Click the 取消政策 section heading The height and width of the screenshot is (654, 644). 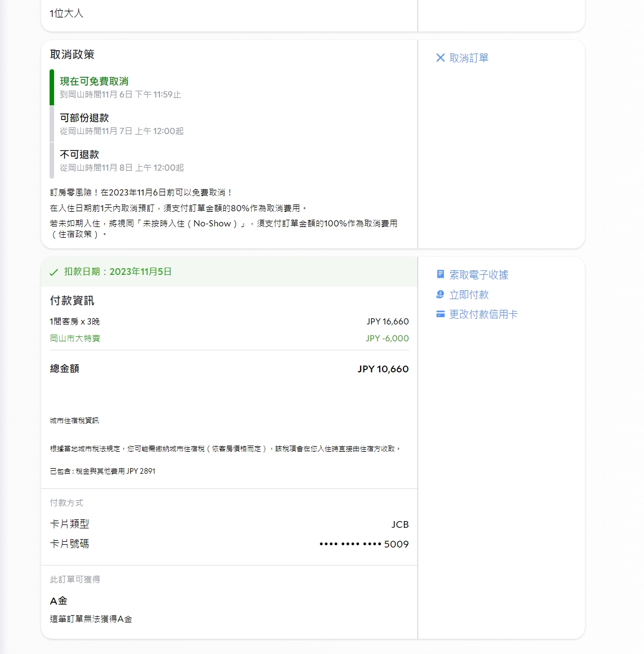coord(72,55)
